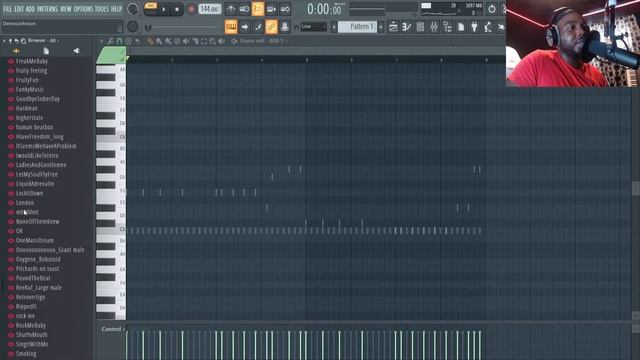
Task: Click the 0:00:00 time display
Action: tap(324, 9)
